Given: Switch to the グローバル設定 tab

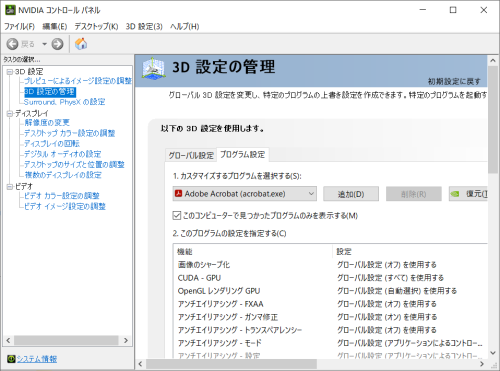Looking at the screenshot, I should (191, 155).
